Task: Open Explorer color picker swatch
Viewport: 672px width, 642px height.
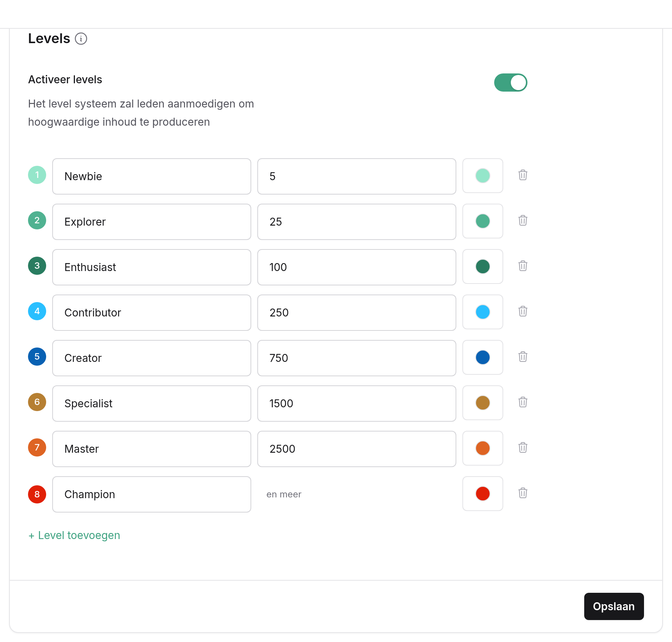Action: (483, 221)
